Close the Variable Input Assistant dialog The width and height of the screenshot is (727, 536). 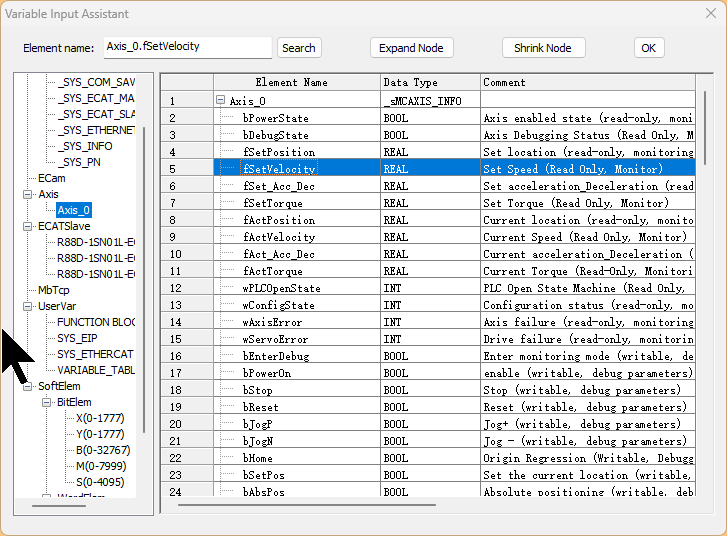click(x=711, y=13)
